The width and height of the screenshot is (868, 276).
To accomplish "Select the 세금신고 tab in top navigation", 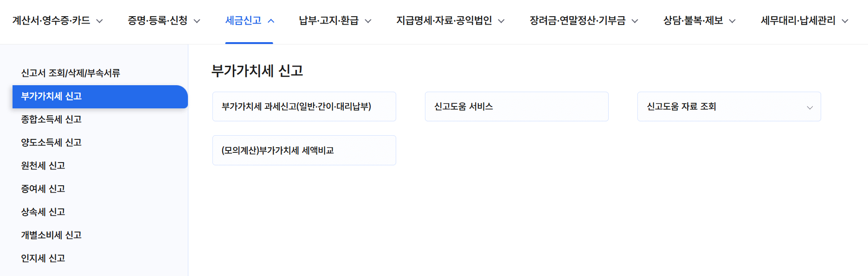I will [x=245, y=20].
